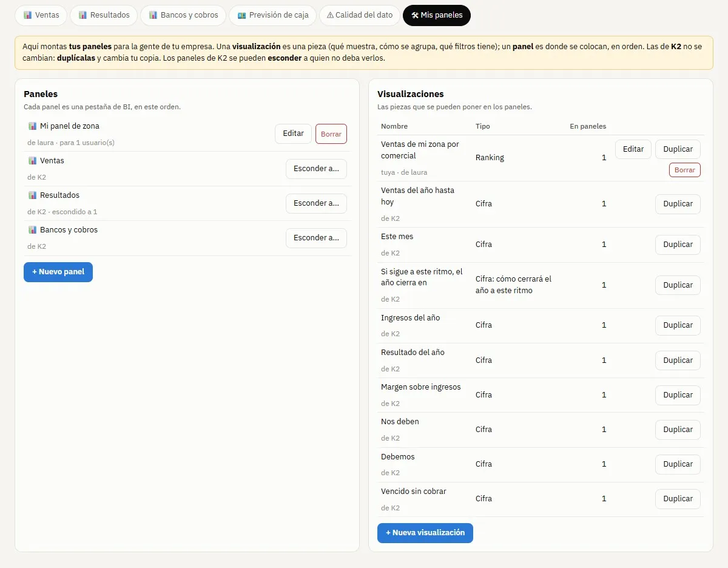Click the Margen sobre ingresos name

pyautogui.click(x=421, y=387)
